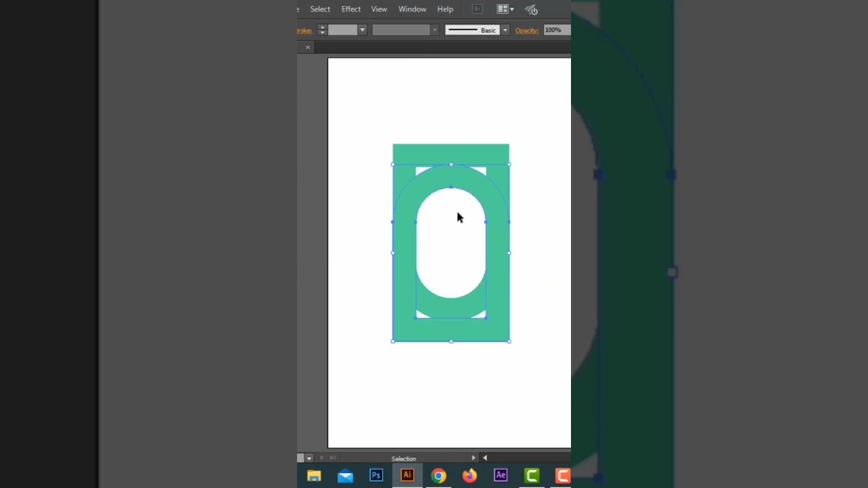Click the Go to Bridge icon
868x488 pixels.
tap(477, 9)
